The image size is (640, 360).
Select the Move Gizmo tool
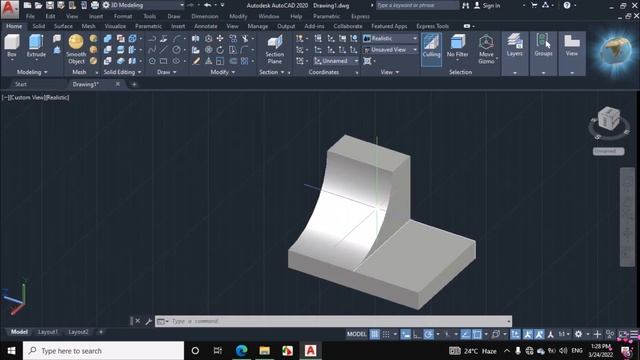click(486, 49)
